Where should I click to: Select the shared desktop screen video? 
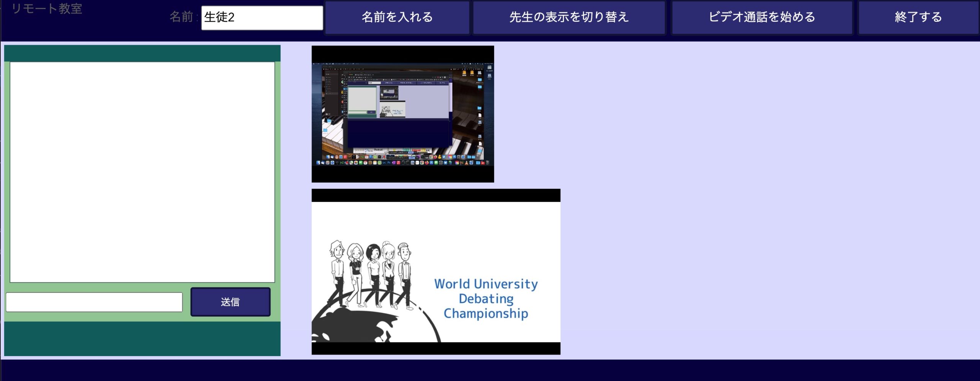(x=403, y=114)
